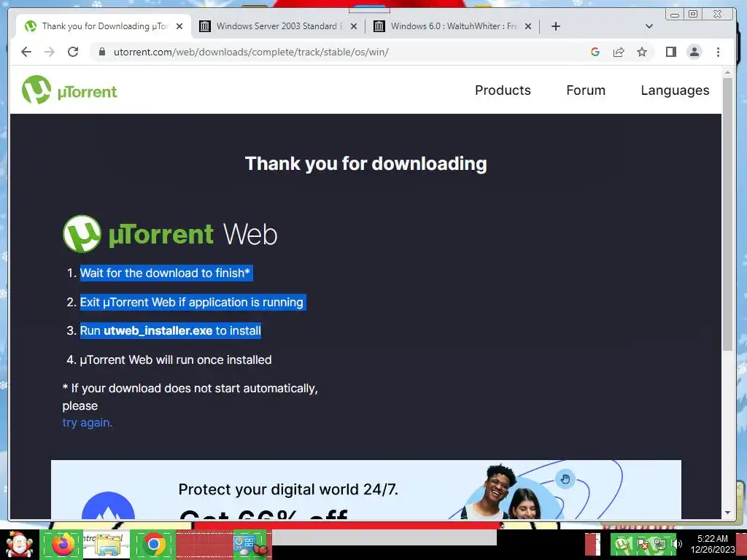The width and height of the screenshot is (747, 560).
Task: Open the Languages menu
Action: (675, 90)
